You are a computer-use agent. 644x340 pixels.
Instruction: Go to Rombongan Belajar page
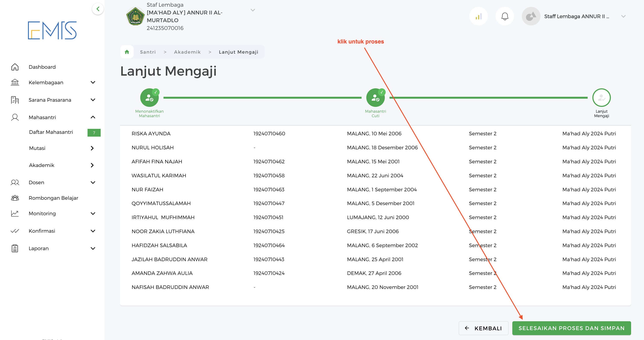click(x=53, y=198)
